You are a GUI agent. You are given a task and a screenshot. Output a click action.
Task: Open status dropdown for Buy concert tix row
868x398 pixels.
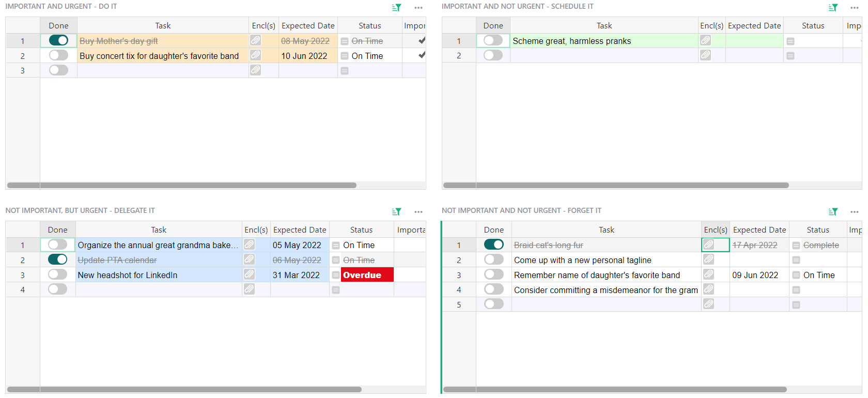point(345,56)
